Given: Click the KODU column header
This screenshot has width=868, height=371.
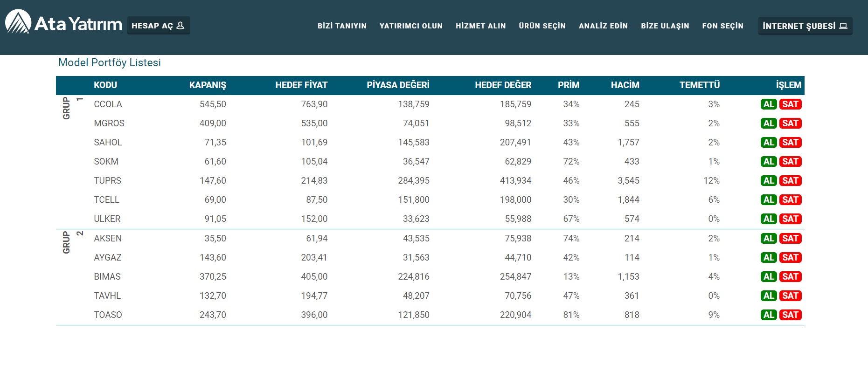Looking at the screenshot, I should pos(105,85).
